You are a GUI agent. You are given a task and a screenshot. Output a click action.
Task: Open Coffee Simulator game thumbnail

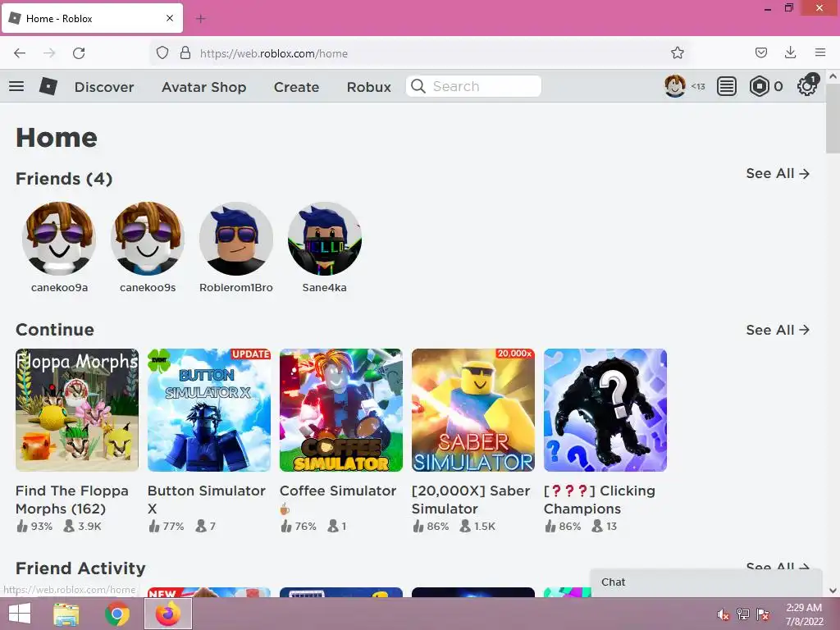click(341, 410)
